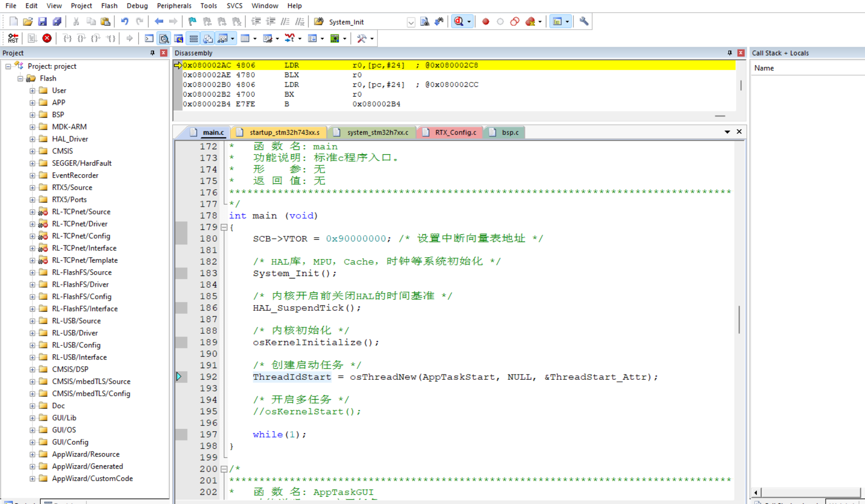Viewport: 865px width, 504px height.
Task: Close the Disassembly panel
Action: point(741,53)
